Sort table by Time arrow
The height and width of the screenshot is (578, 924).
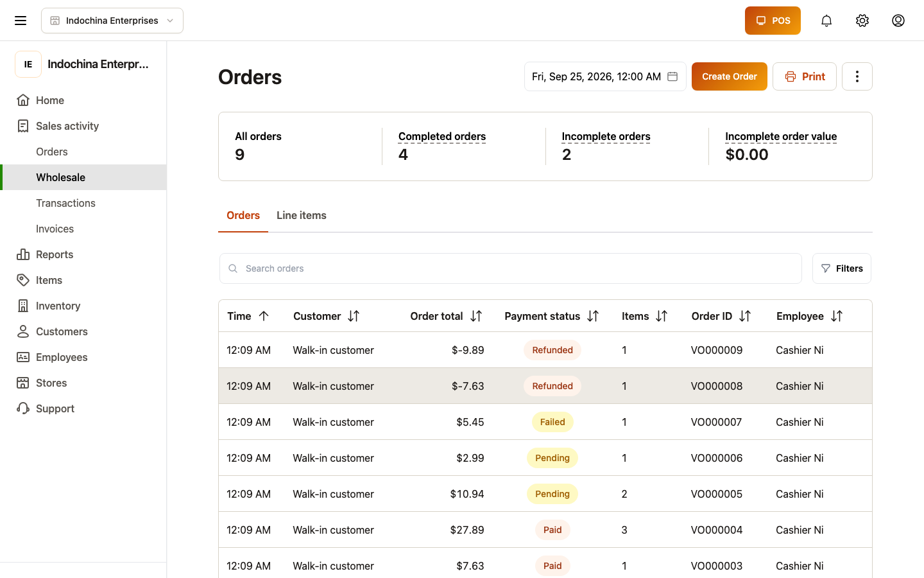click(x=264, y=316)
